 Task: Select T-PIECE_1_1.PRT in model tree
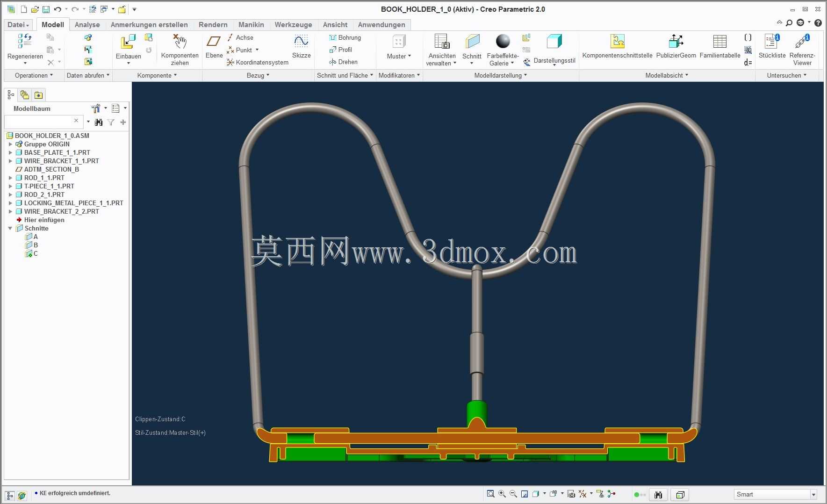(49, 186)
